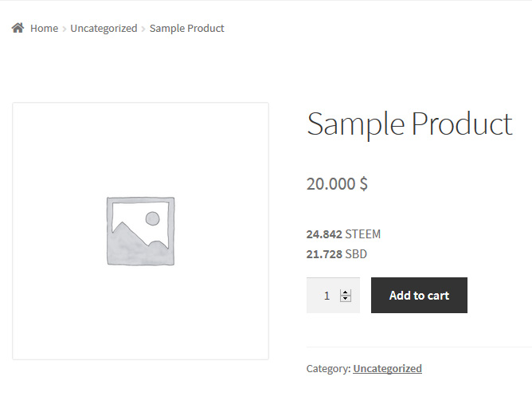Click the bold 24.842 amount
This screenshot has width=532, height=412.
pos(324,234)
